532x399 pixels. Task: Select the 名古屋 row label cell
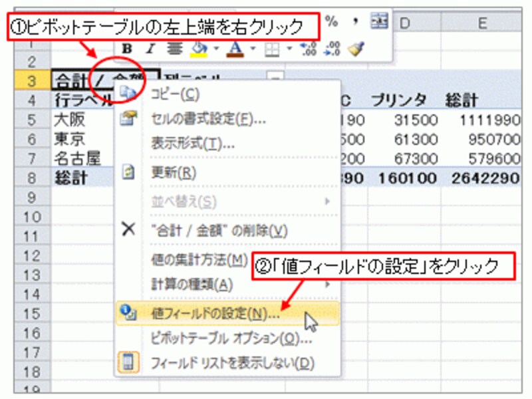(83, 158)
